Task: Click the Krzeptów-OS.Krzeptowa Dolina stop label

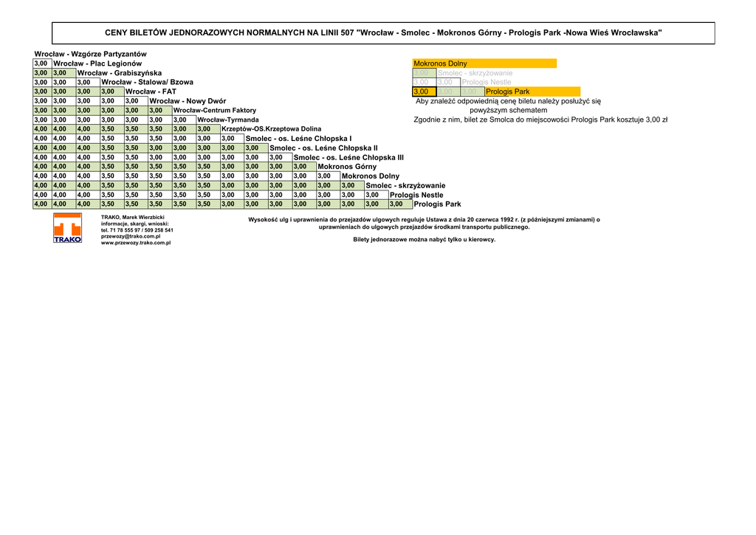Action: (x=271, y=129)
